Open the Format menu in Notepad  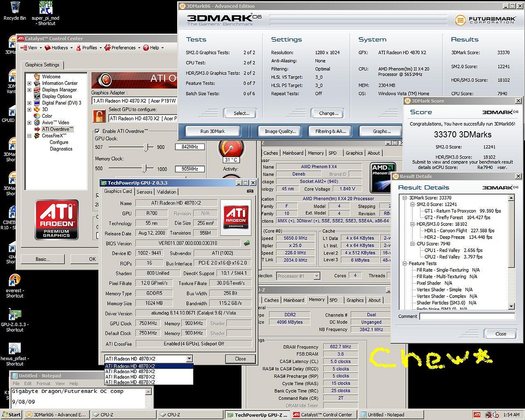pos(43,384)
